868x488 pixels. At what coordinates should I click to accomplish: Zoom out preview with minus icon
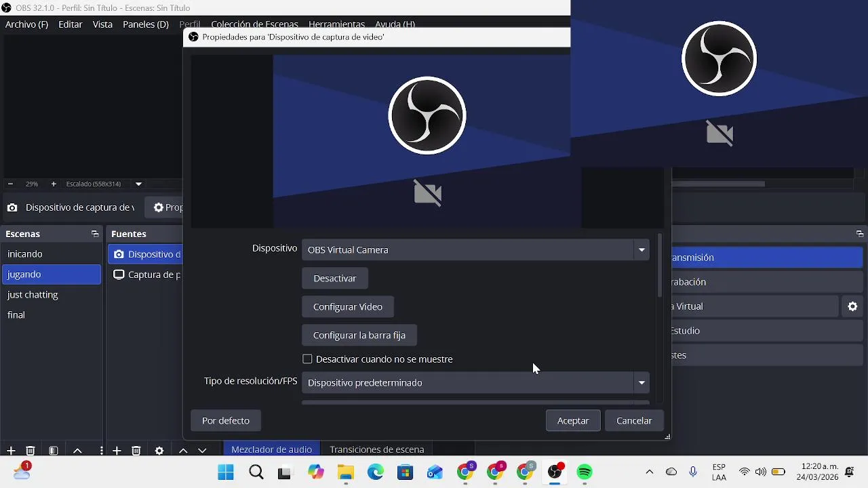10,184
